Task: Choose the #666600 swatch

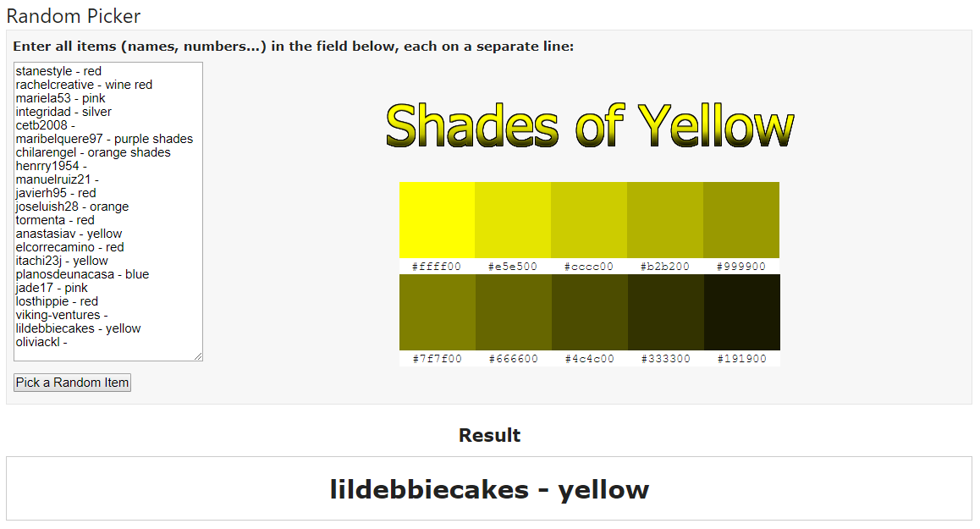Action: pos(514,312)
